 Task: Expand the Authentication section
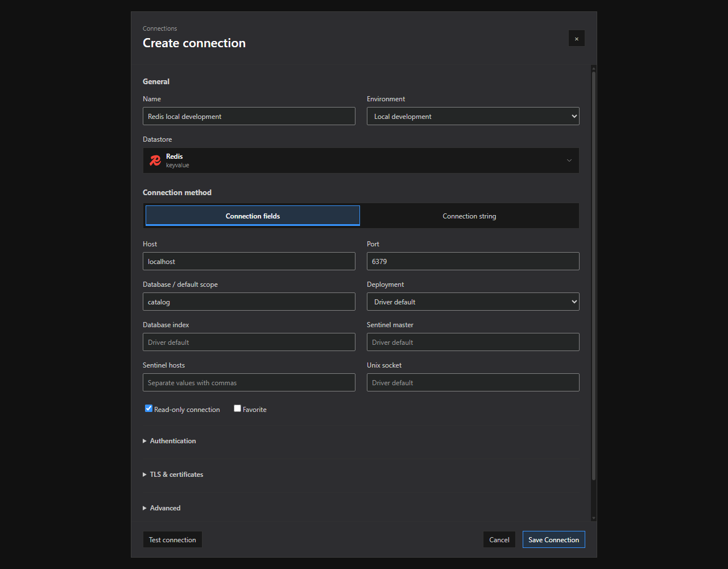[x=169, y=441]
